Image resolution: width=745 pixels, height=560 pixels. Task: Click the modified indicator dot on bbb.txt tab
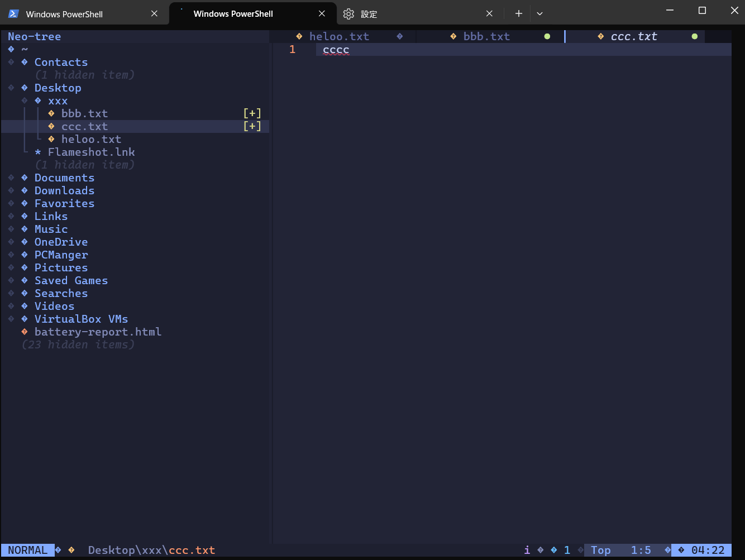[547, 36]
